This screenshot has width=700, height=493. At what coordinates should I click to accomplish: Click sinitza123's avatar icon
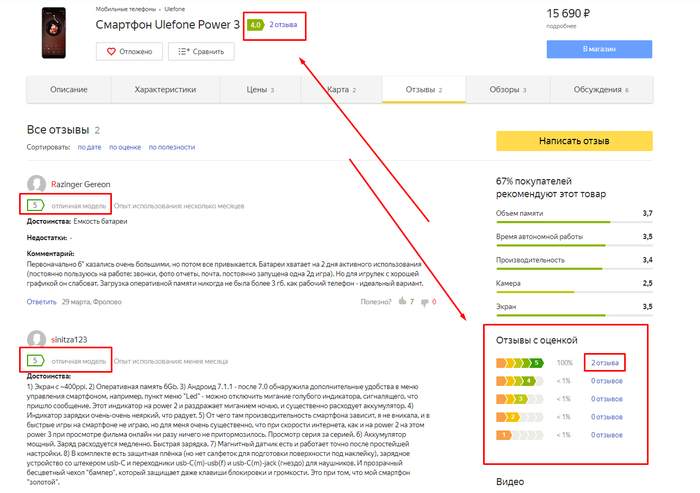point(37,338)
